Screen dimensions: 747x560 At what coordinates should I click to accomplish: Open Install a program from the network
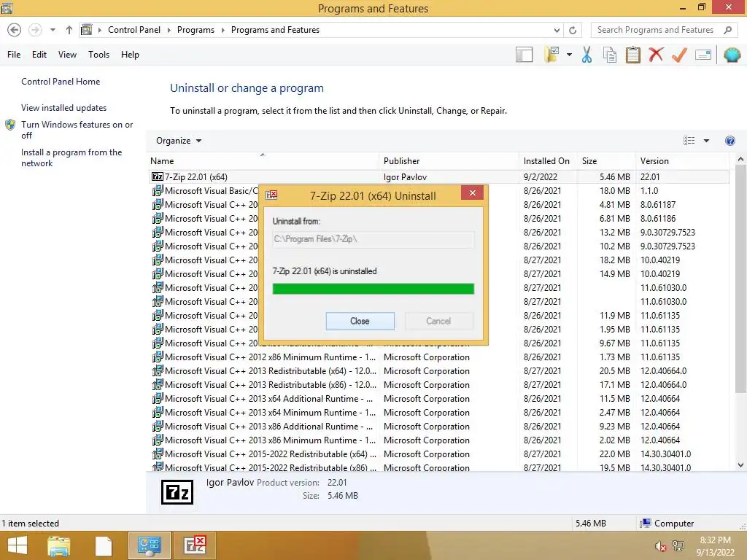71,157
